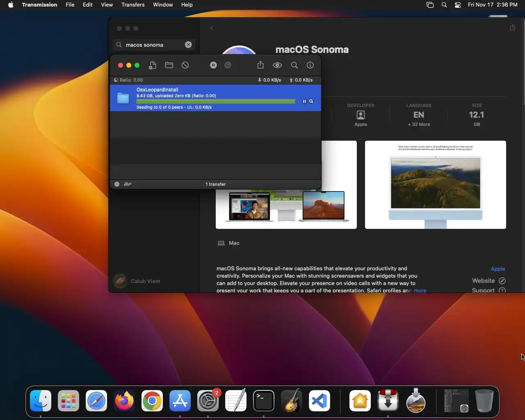The height and width of the screenshot is (420, 525).
Task: Open App Store from the Dock
Action: click(180, 400)
